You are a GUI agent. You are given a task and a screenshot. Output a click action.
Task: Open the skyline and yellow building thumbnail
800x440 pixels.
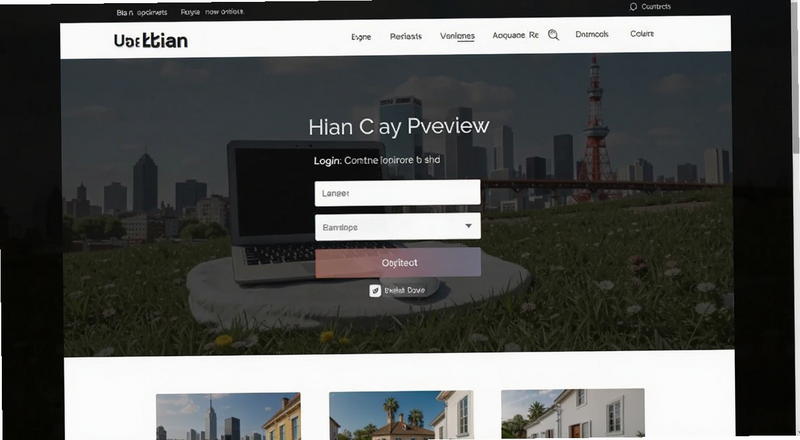point(228,417)
